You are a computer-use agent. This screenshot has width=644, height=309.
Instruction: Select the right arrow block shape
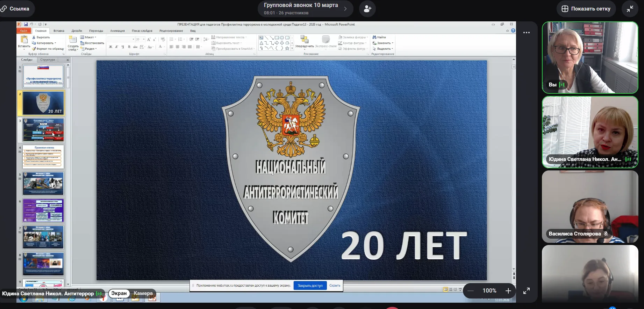[277, 43]
